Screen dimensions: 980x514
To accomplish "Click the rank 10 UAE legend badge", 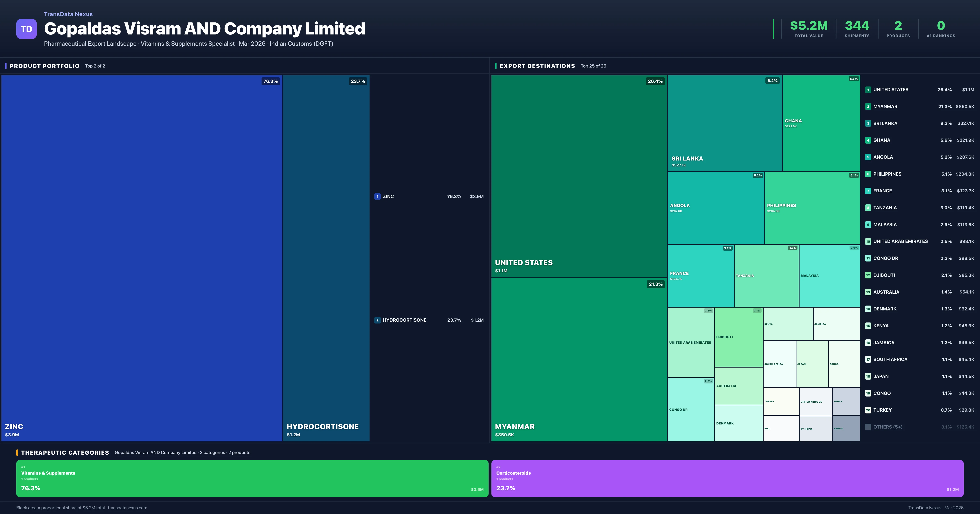I will tap(868, 241).
